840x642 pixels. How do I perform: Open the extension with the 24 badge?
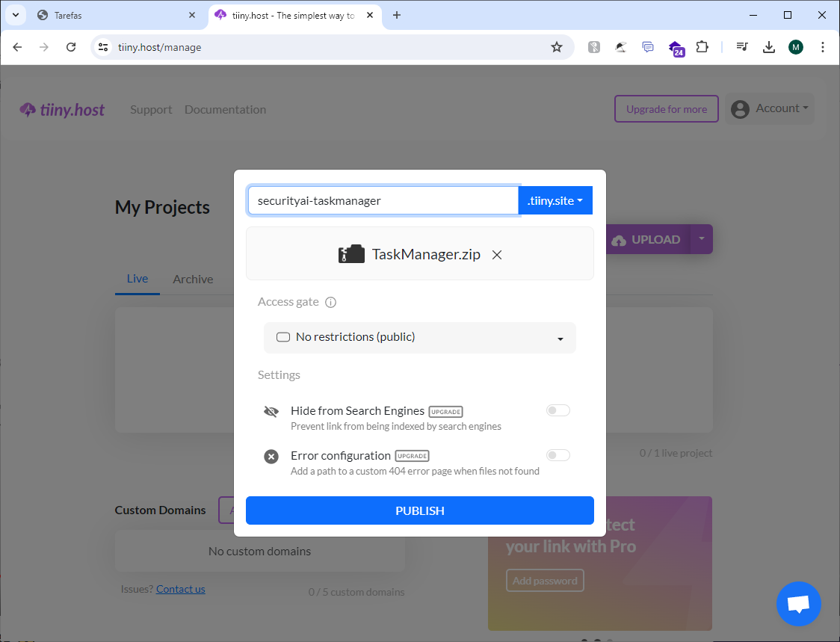coord(676,49)
